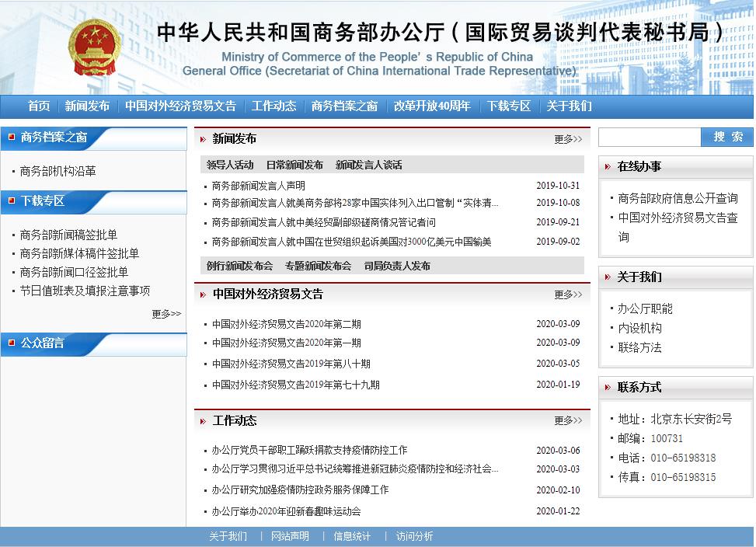Select 工作动态 in the top navigation bar
The width and height of the screenshot is (756, 547).
pos(274,105)
